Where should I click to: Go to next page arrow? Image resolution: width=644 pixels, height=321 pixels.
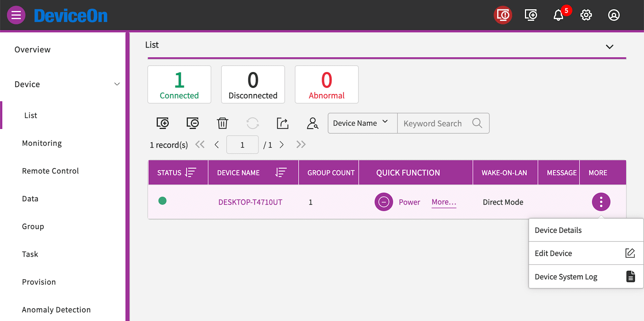pyautogui.click(x=282, y=145)
